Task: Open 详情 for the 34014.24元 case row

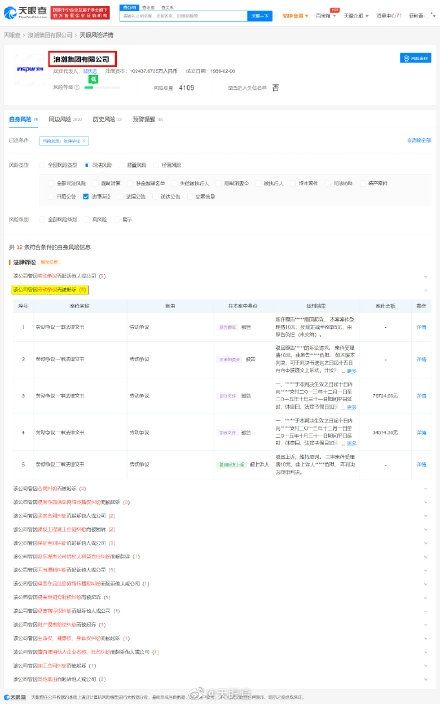Action: 421,433
